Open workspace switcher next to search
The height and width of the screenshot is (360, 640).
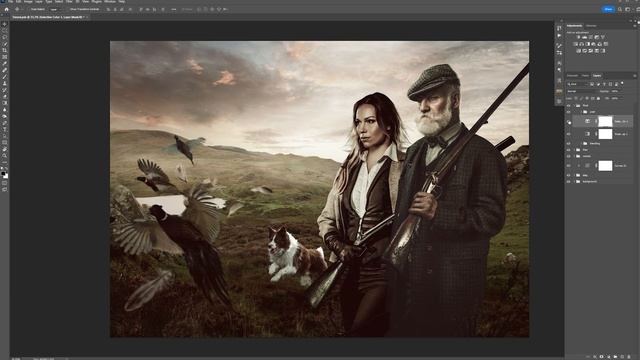pyautogui.click(x=628, y=9)
